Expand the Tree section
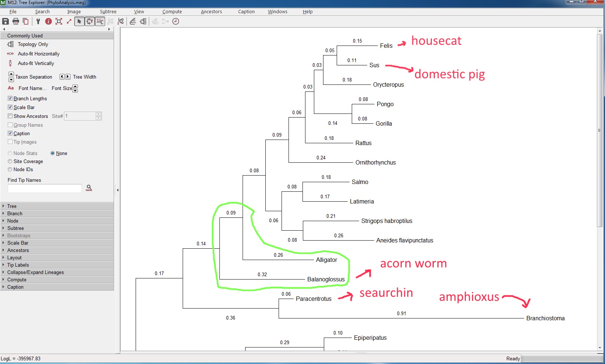 pyautogui.click(x=57, y=206)
